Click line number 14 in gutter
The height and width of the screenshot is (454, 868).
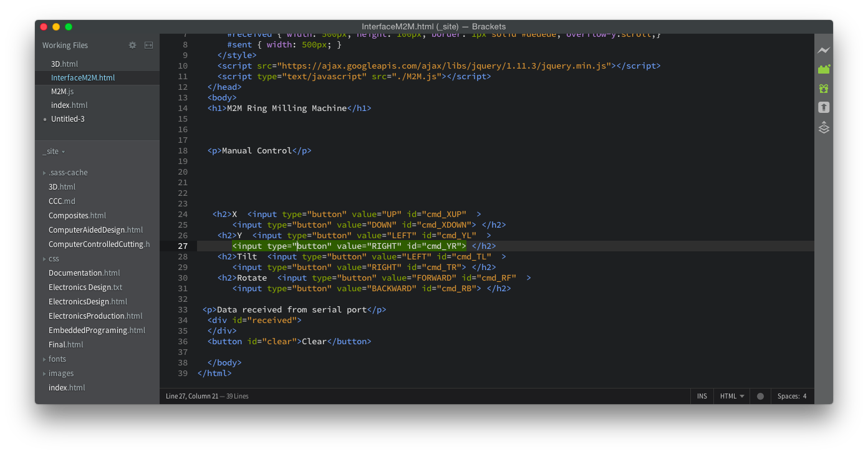(182, 108)
